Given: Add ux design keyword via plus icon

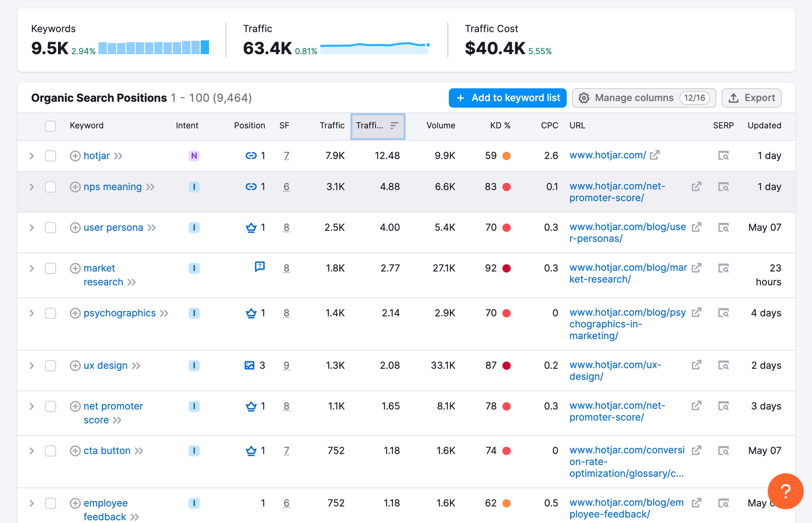Looking at the screenshot, I should [75, 366].
